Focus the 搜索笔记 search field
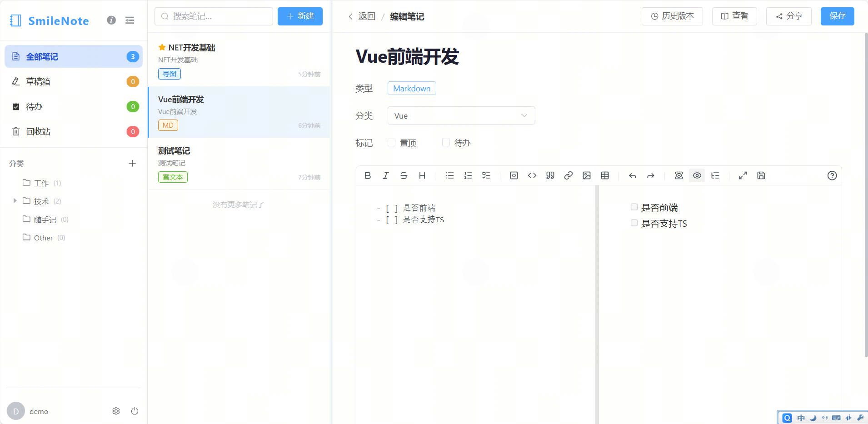 214,16
